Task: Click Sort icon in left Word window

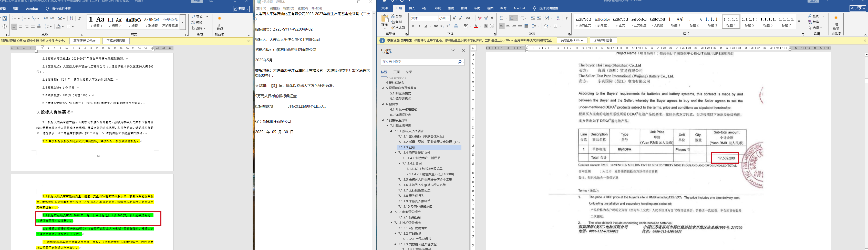Action: 71,18
